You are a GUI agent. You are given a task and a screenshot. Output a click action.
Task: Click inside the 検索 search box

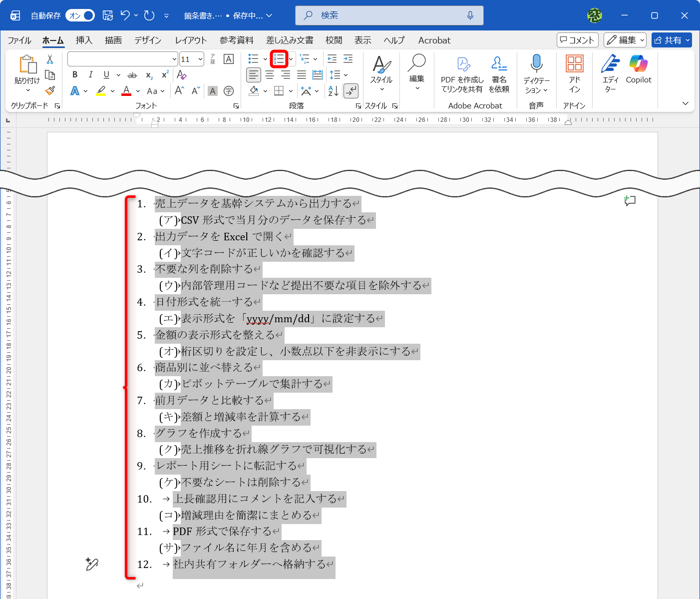(x=389, y=15)
